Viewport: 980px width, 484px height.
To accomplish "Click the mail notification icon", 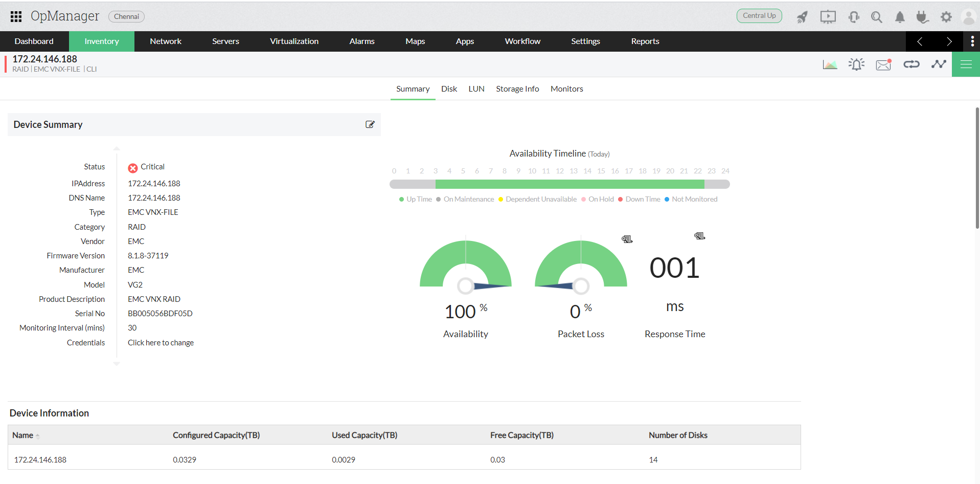I will coord(884,64).
